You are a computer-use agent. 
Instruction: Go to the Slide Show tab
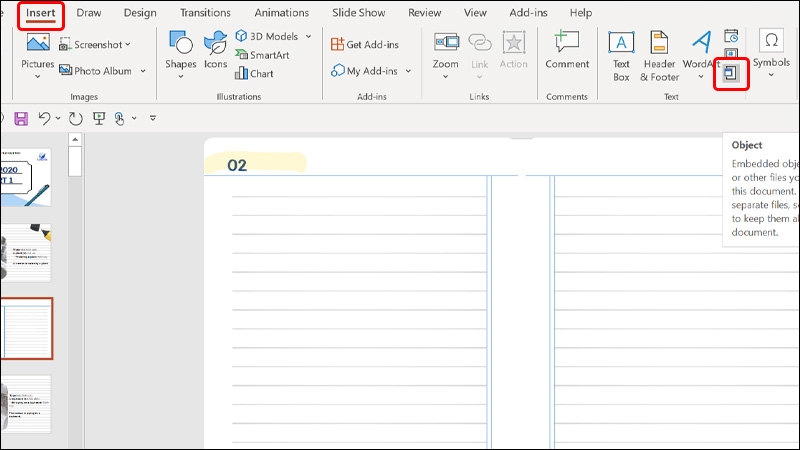(359, 13)
